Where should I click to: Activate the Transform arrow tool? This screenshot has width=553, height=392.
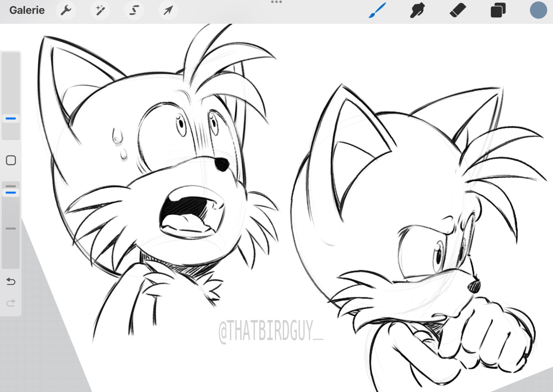[168, 10]
